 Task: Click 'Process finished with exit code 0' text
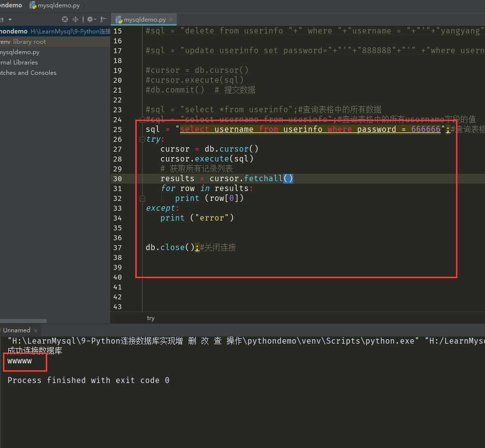(89, 380)
